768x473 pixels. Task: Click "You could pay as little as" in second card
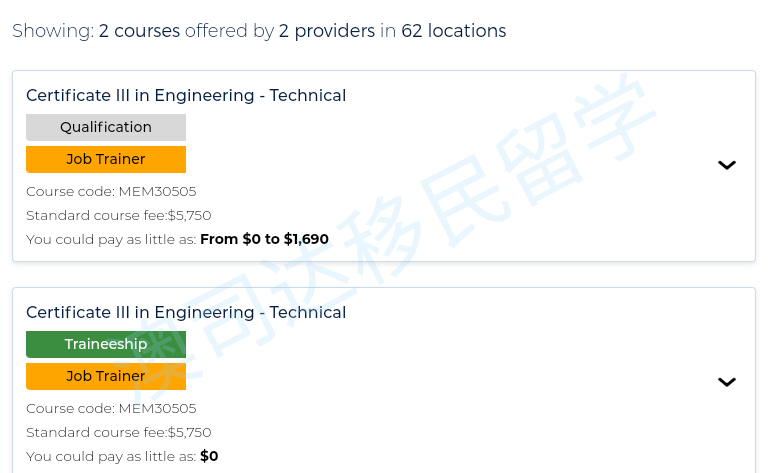point(111,456)
